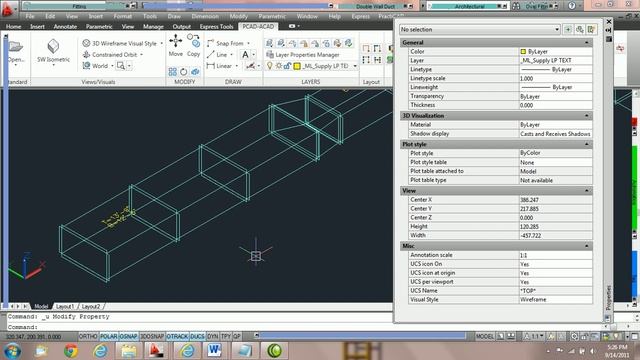640x360 pixels.
Task: Click the Windows Start button
Action: (x=12, y=351)
